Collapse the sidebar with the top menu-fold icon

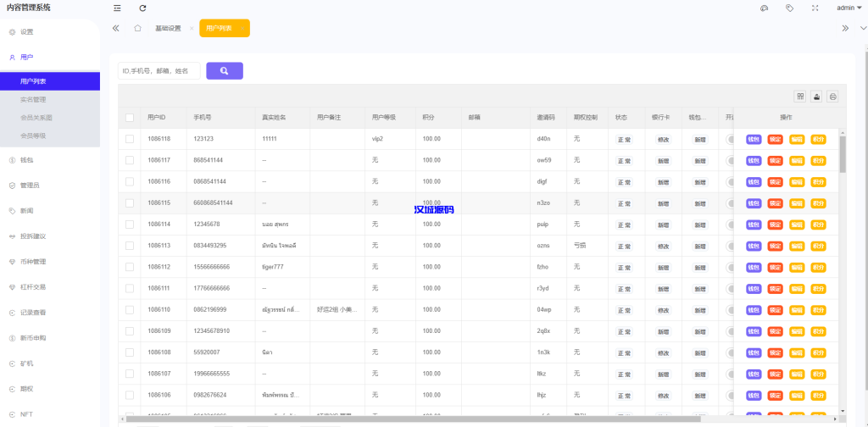pyautogui.click(x=117, y=8)
